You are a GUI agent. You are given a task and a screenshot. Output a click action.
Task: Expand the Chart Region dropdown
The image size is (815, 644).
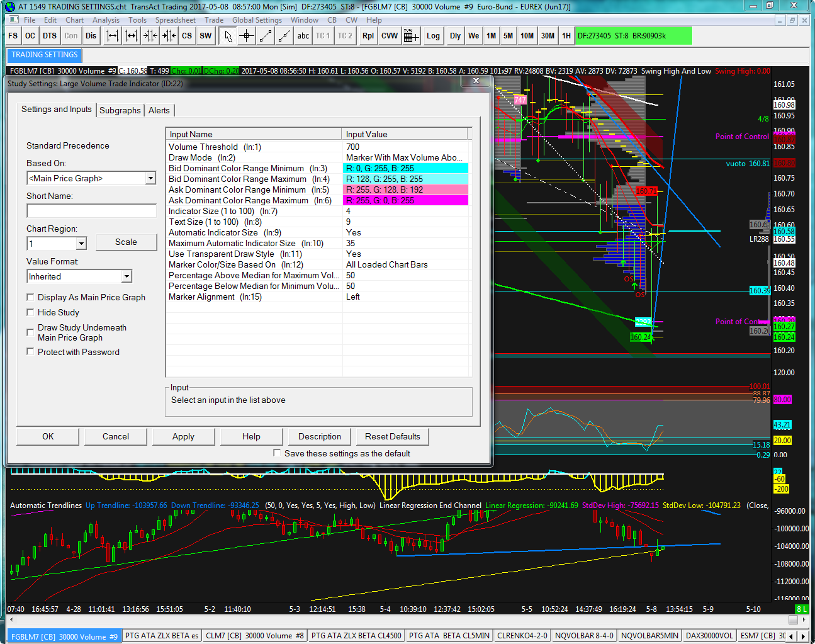click(x=81, y=244)
